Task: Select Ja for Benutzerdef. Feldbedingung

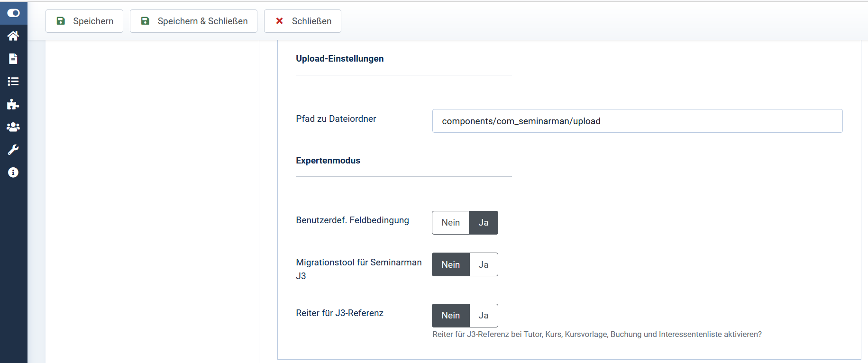Action: coord(484,222)
